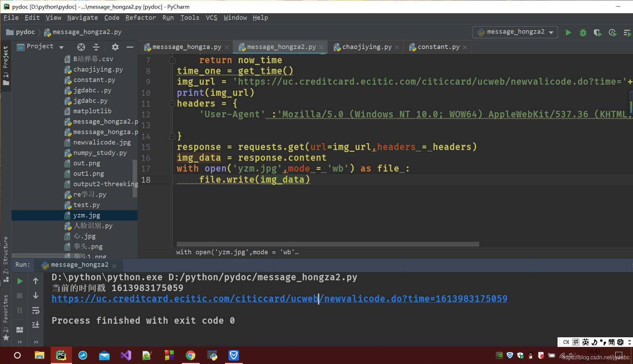Collapse the Project view with its chevron
This screenshot has width=633, height=364.
click(130, 47)
